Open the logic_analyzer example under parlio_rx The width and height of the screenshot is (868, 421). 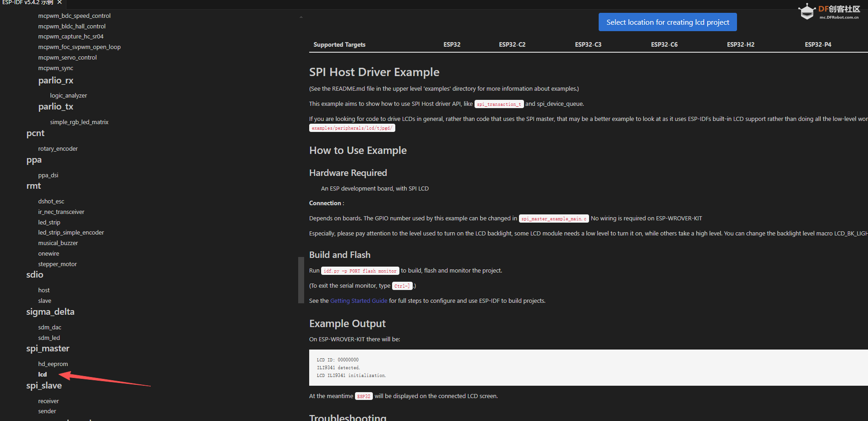(x=68, y=96)
